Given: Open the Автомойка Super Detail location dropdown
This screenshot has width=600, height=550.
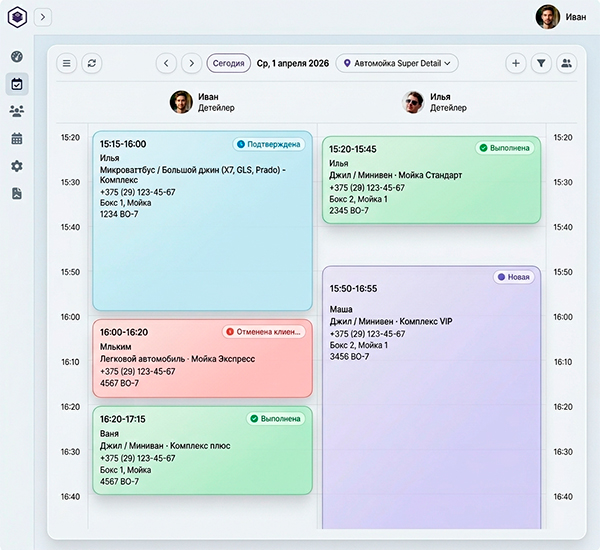Looking at the screenshot, I should [397, 63].
